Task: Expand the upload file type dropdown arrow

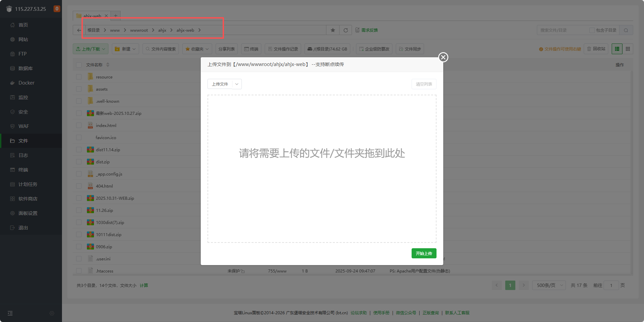Action: pyautogui.click(x=237, y=84)
